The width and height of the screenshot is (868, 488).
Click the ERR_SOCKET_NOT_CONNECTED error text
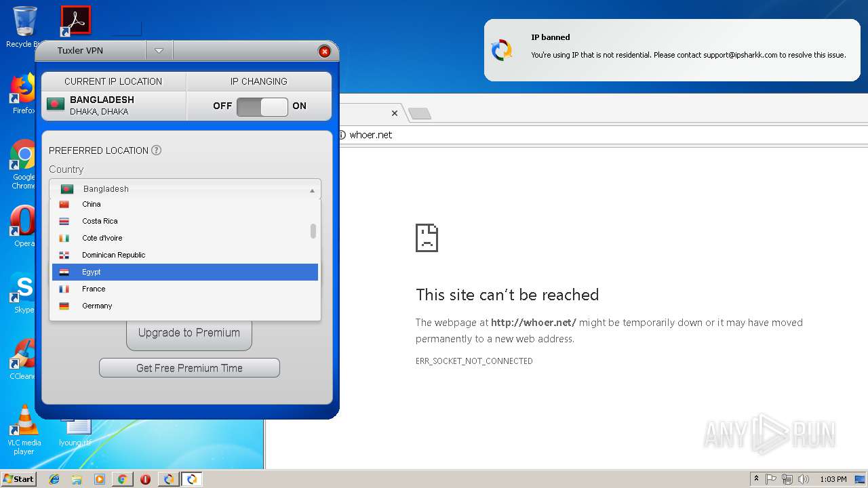click(x=474, y=361)
